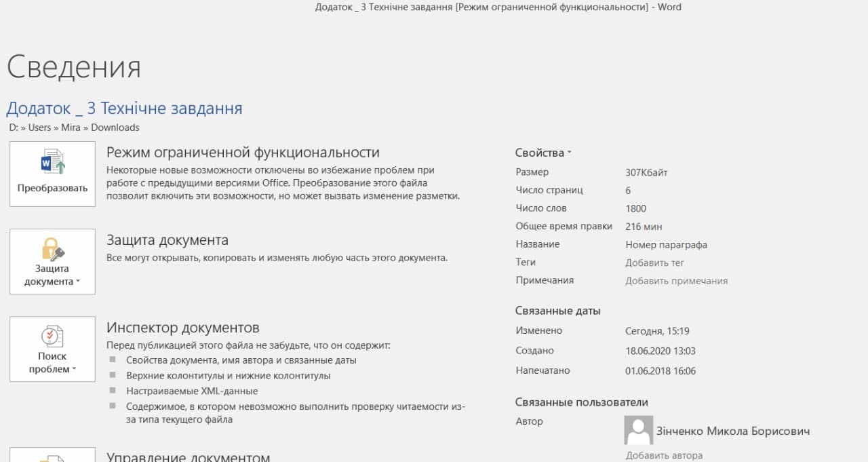Click Добавить автора under the author
This screenshot has width=868, height=462.
coord(664,455)
